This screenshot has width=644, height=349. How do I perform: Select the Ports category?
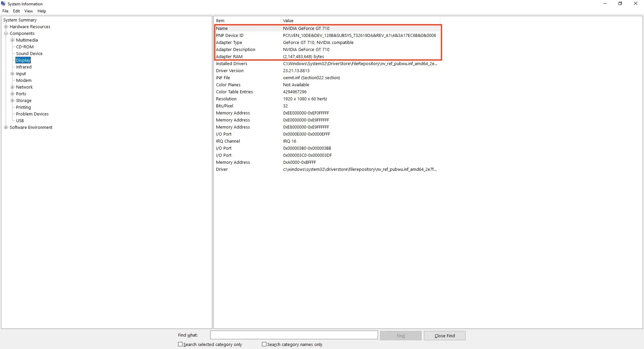point(21,94)
